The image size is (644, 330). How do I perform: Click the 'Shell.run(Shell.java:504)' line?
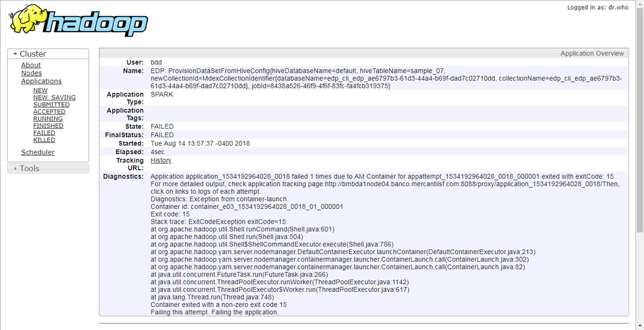[x=227, y=237]
